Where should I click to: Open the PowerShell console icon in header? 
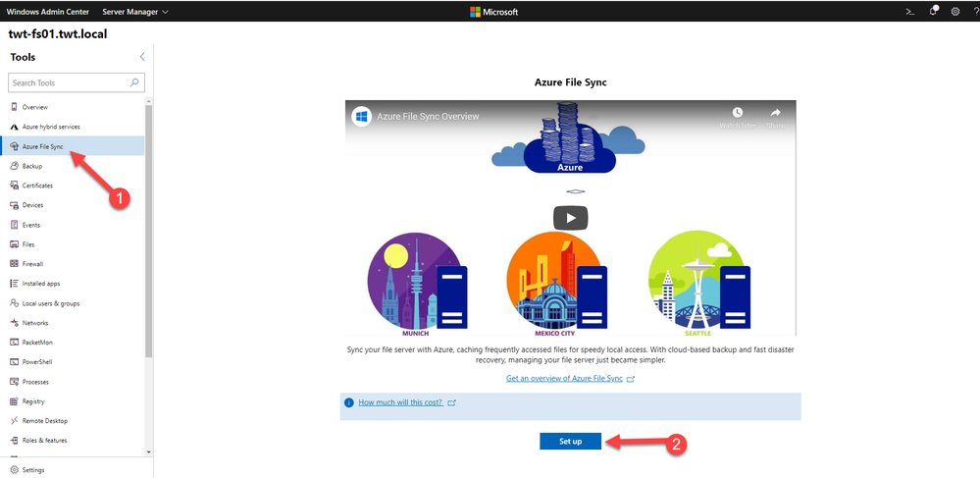click(x=910, y=11)
